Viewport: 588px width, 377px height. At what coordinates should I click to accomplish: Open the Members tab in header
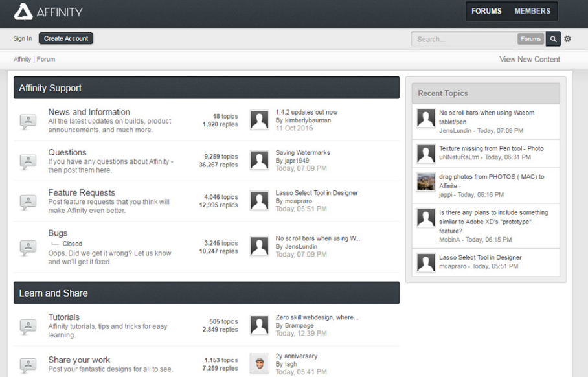(532, 11)
